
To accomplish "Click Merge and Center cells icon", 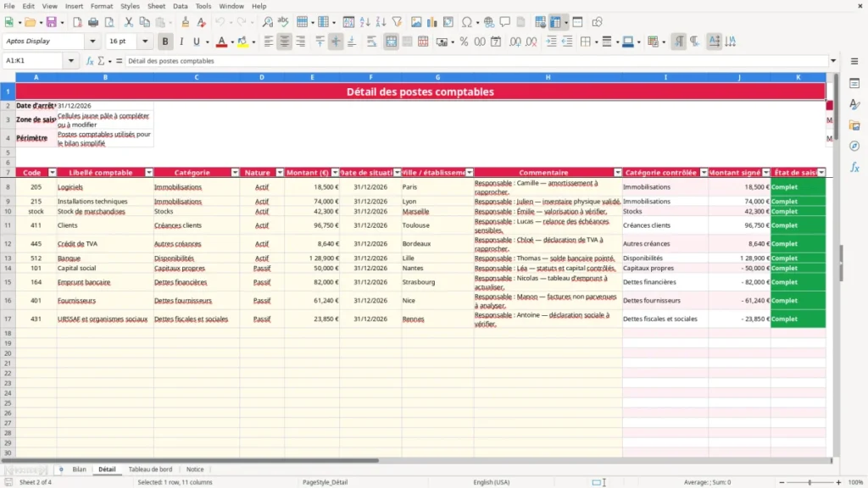I will click(391, 42).
